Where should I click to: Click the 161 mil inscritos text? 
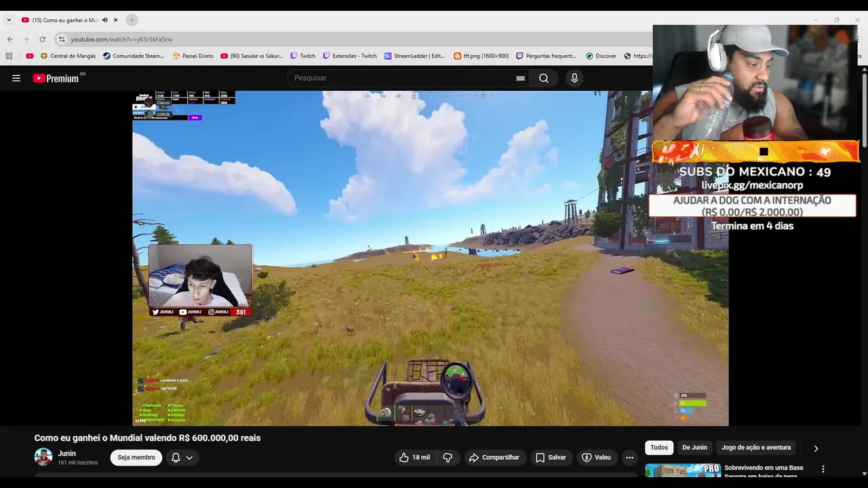coord(77,463)
